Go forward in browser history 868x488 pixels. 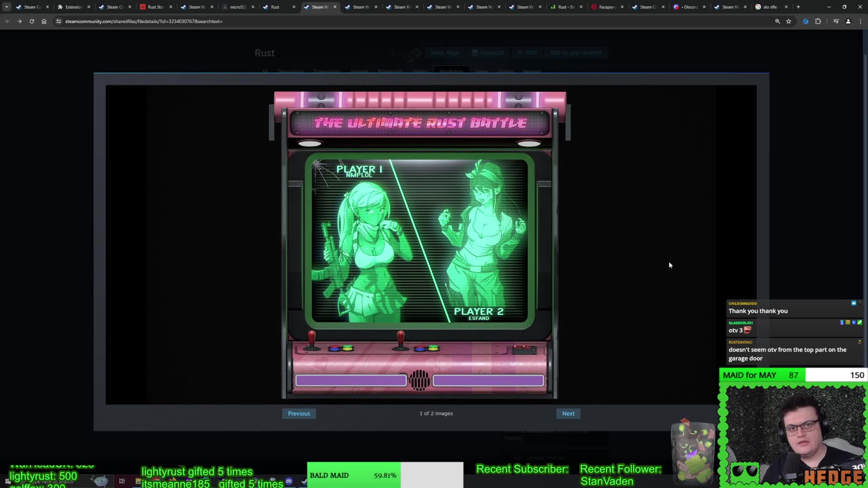(x=19, y=21)
